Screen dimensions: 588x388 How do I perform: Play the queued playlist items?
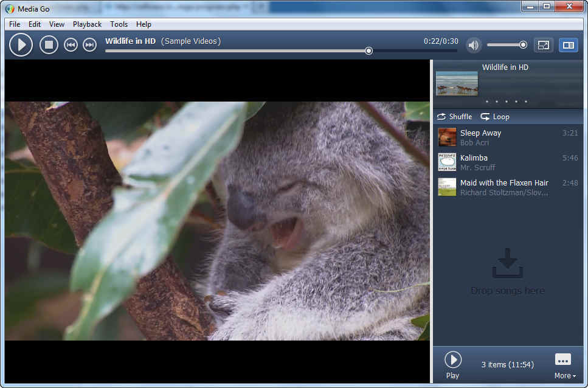click(452, 365)
